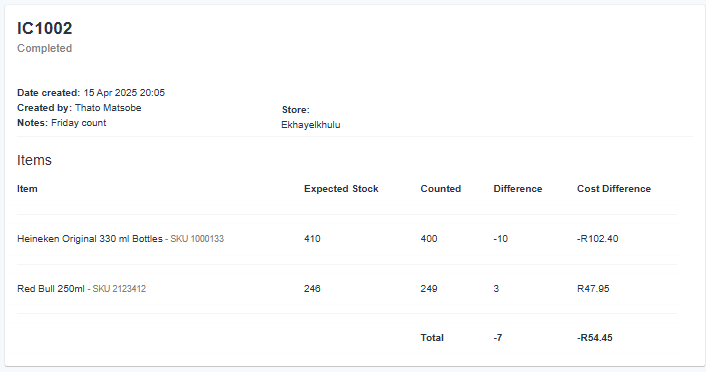Screen dimensions: 706x372
Task: Select Heineken cost difference -R102.40
Action: coord(597,239)
